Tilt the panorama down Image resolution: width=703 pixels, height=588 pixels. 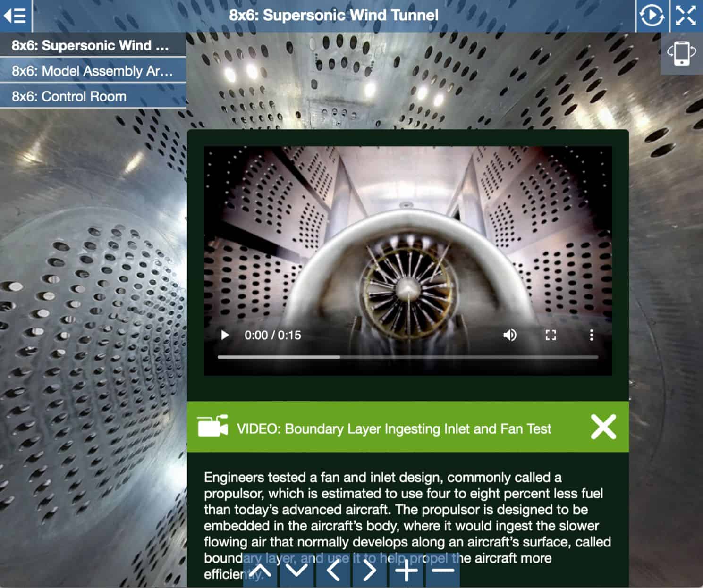click(296, 571)
